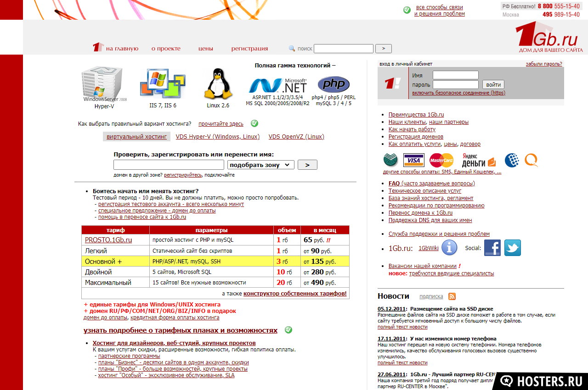The image size is (588, 390).
Task: Open the 1Gb blue info icon
Action: click(449, 247)
